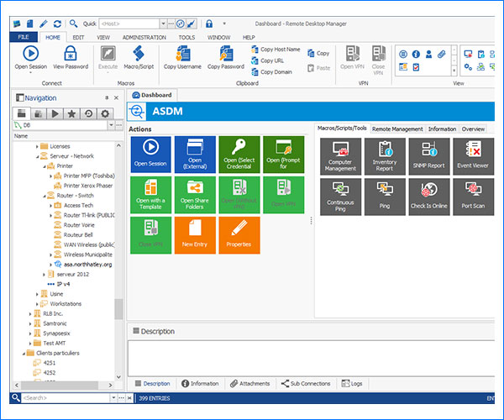
Task: Switch to the Remote Management tab
Action: coord(396,129)
